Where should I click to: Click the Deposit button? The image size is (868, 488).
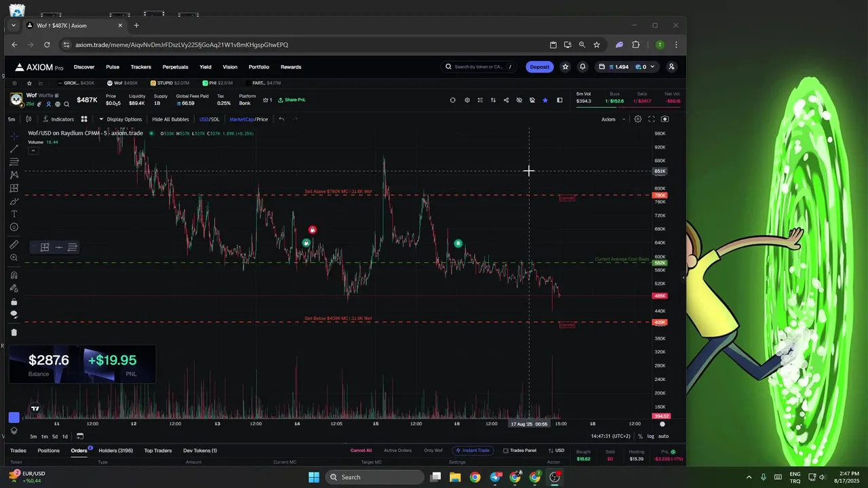pos(540,66)
